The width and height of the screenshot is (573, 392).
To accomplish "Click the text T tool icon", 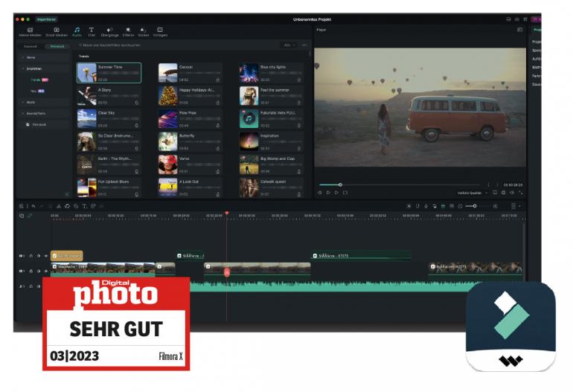I will click(x=84, y=206).
